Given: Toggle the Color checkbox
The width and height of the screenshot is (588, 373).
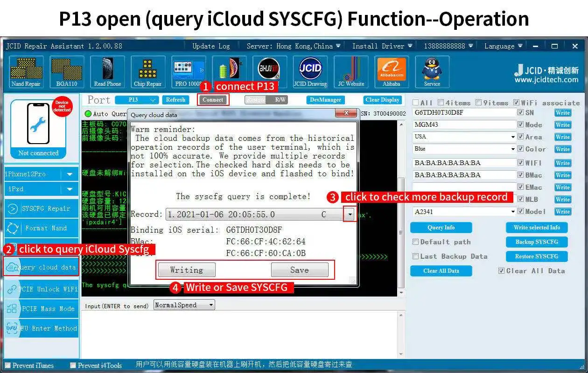Looking at the screenshot, I should pyautogui.click(x=521, y=149).
